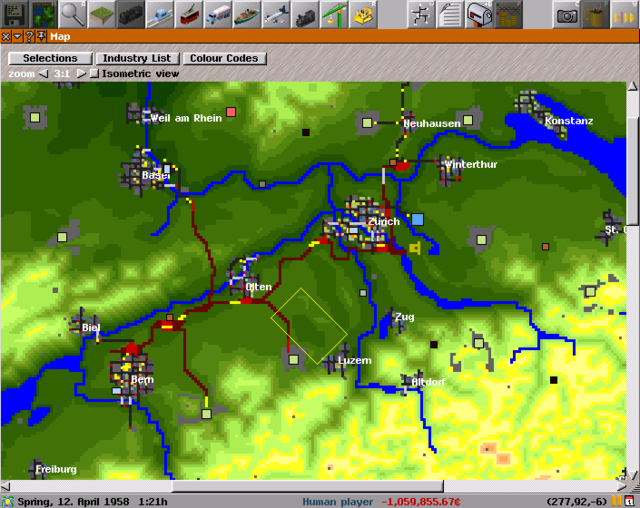Viewport: 640px width, 508px height.
Task: Click the yellow viewport rectangle on the map
Action: pyautogui.click(x=309, y=326)
